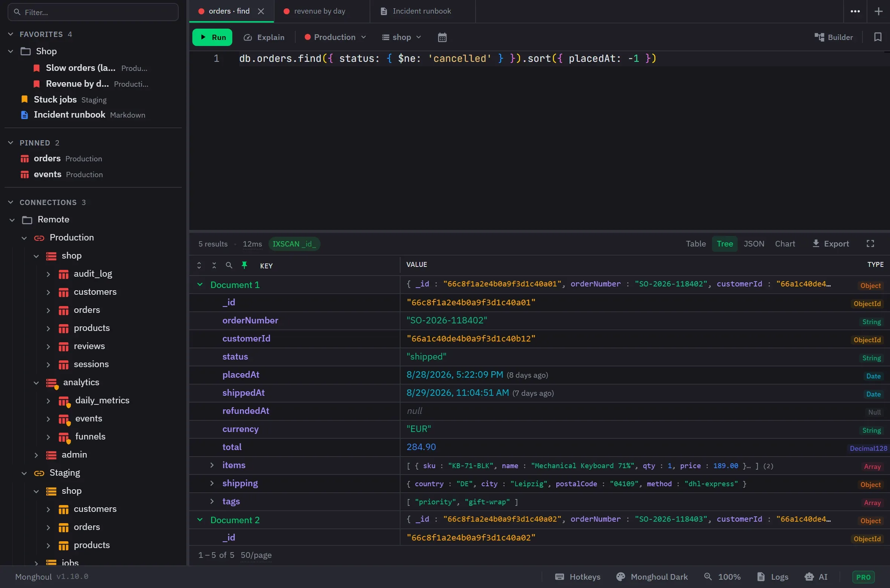Click the currency value "EUR"
890x588 pixels.
pos(419,429)
